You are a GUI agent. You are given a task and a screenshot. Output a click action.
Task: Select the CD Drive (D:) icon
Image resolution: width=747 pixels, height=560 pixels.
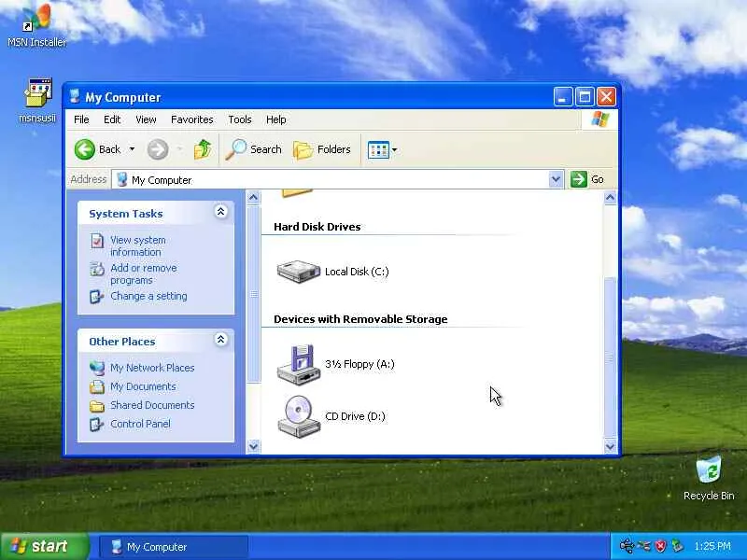point(299,416)
